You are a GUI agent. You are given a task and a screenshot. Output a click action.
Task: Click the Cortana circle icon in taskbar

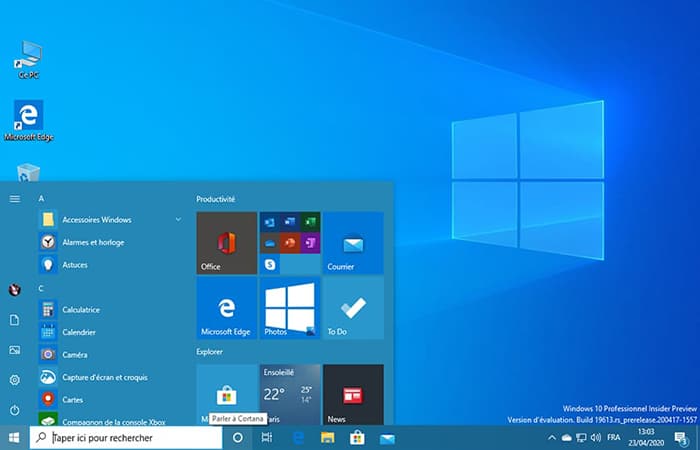[x=238, y=438]
